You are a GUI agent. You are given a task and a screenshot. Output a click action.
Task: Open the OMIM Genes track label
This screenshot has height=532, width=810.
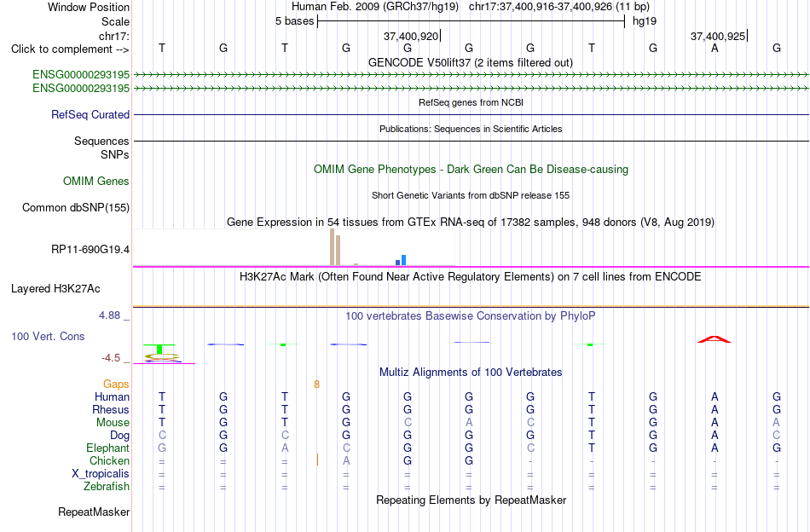click(95, 181)
